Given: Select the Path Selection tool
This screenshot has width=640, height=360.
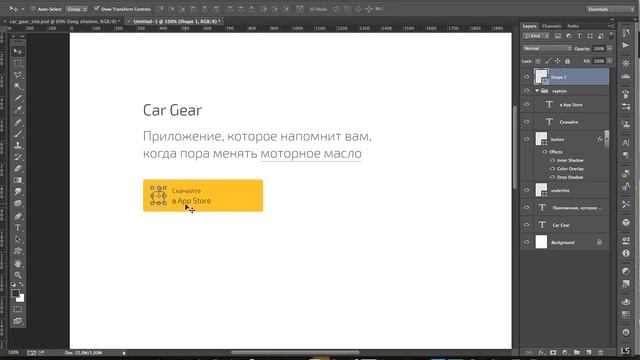Looking at the screenshot, I should 18,239.
